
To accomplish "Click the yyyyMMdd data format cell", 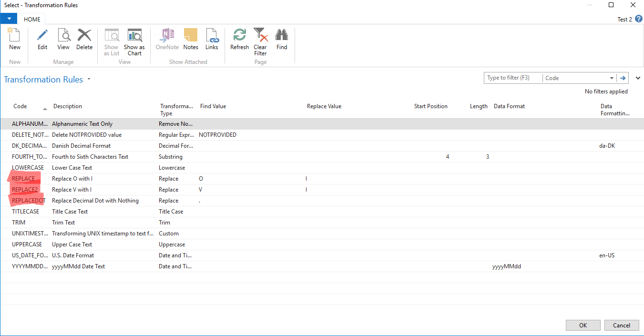I will 507,266.
